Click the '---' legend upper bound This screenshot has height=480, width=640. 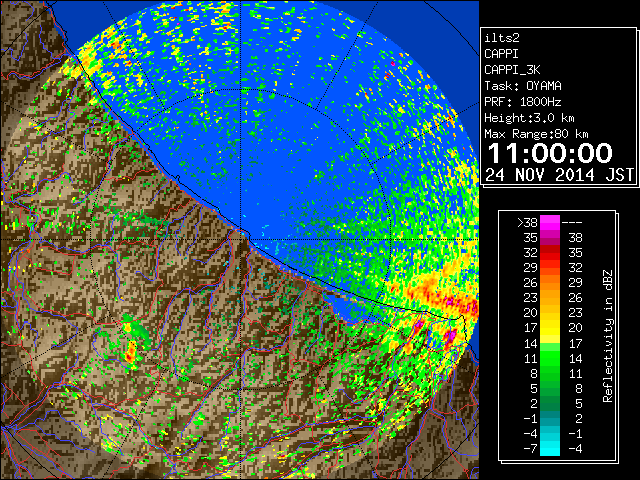click(x=572, y=223)
